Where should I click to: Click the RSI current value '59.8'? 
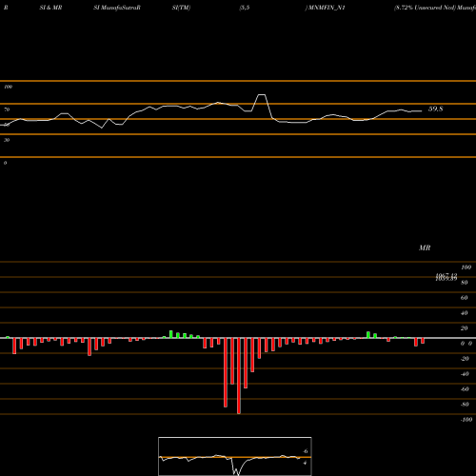[435, 109]
